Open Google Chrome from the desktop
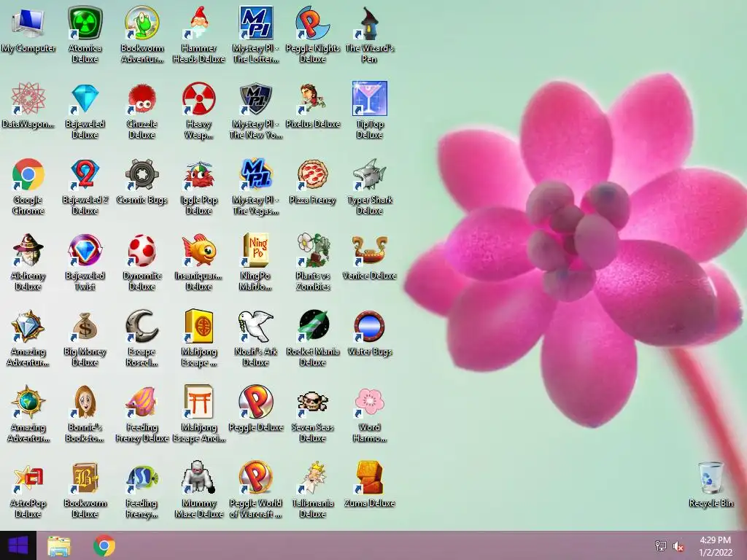The width and height of the screenshot is (747, 560). [28, 174]
